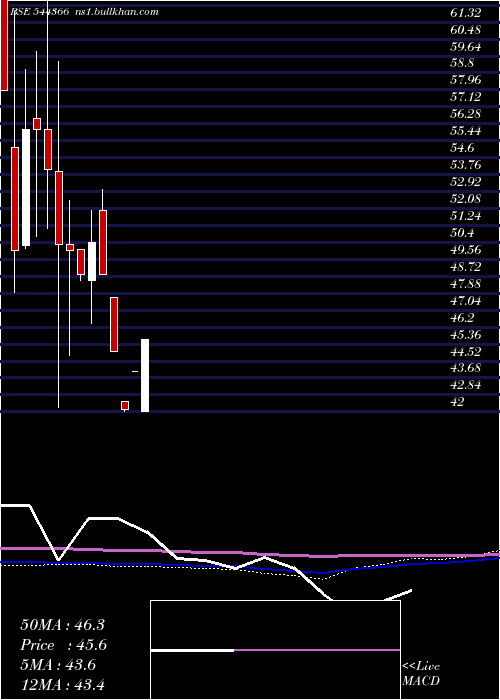Click the 52.08 price axis label
Viewport: 500px width, 700px height.
click(x=466, y=199)
